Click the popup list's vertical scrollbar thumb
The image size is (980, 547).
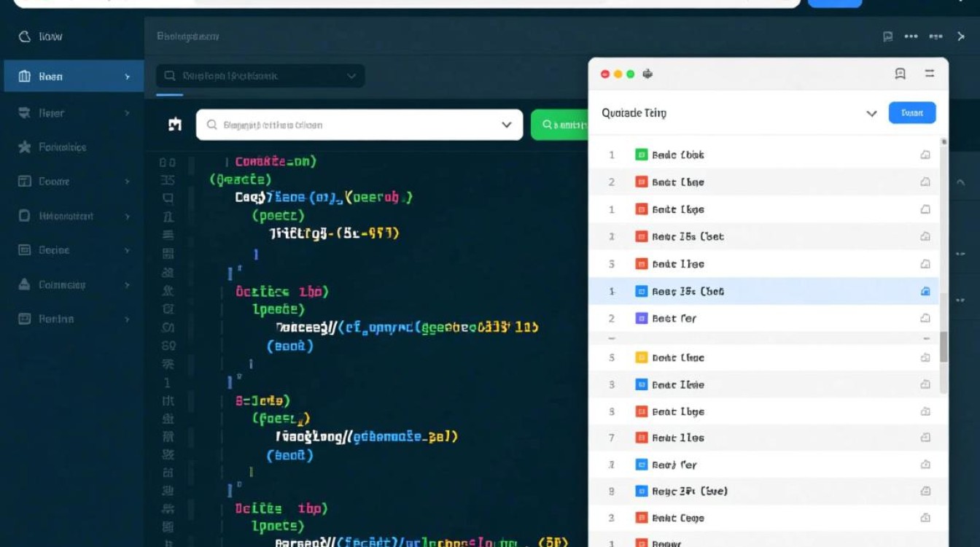(x=944, y=346)
